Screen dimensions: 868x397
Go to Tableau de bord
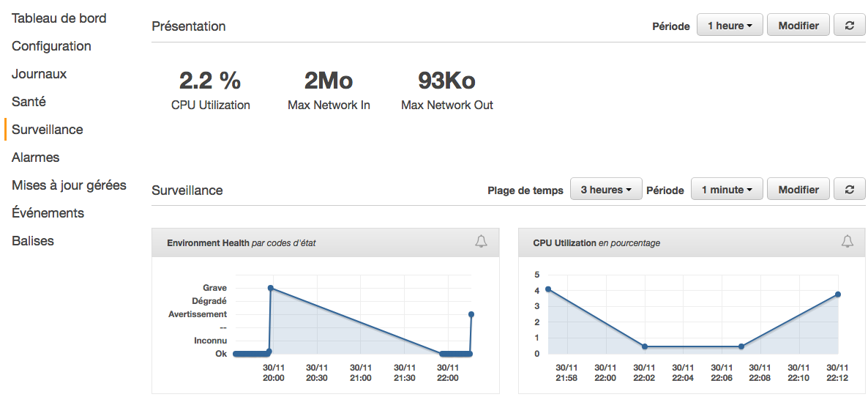coord(59,18)
